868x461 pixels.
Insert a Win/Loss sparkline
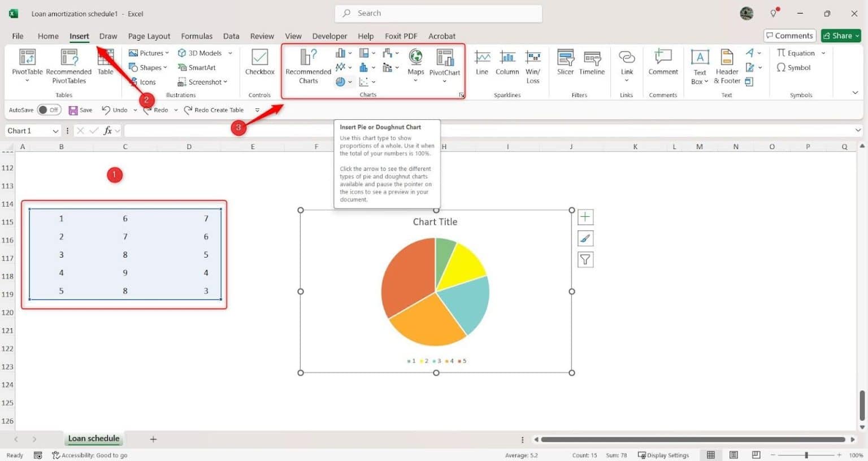click(533, 65)
